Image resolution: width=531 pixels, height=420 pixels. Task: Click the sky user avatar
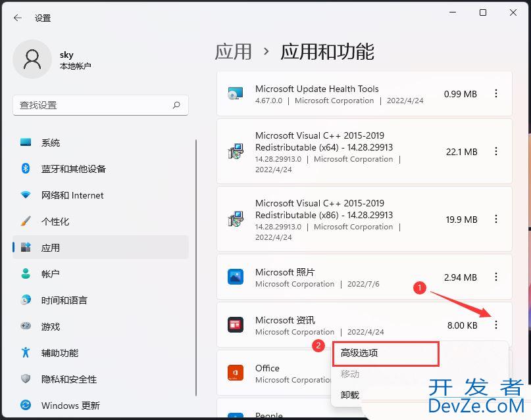click(32, 59)
